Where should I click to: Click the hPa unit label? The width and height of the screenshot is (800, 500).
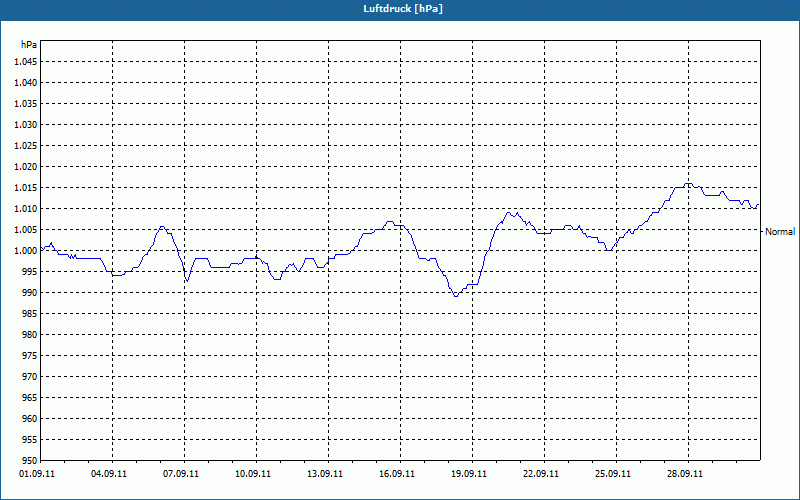[29, 44]
